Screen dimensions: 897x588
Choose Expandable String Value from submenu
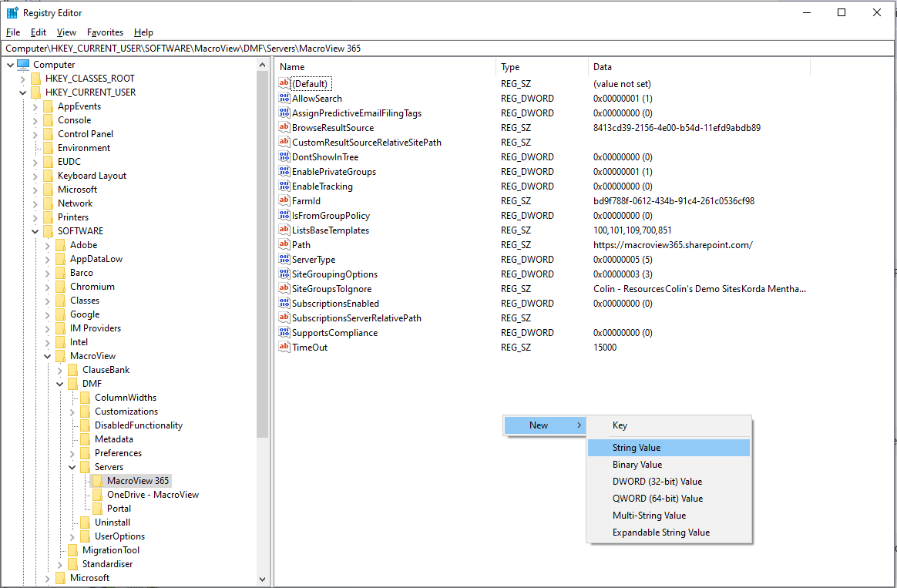pyautogui.click(x=669, y=532)
